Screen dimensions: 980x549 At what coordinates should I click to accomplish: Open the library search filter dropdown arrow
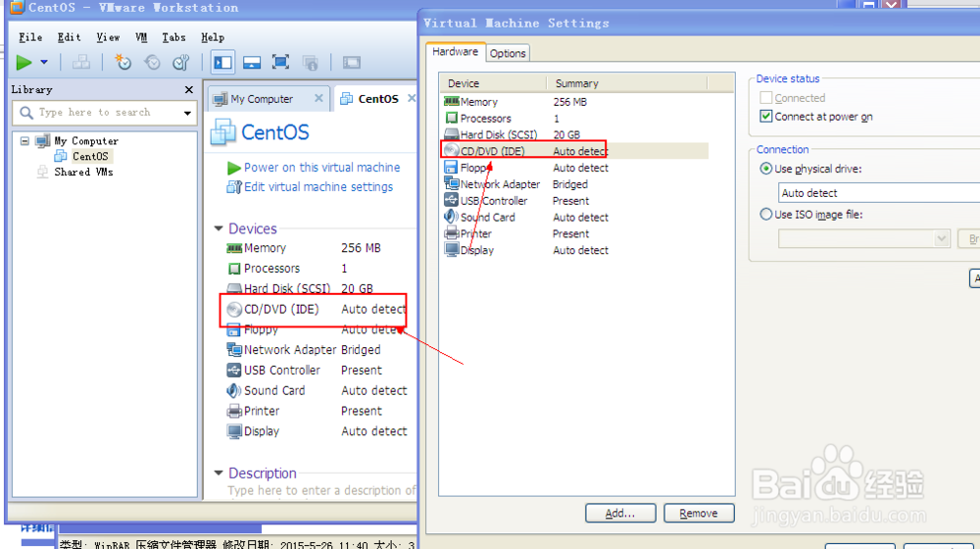click(x=187, y=113)
